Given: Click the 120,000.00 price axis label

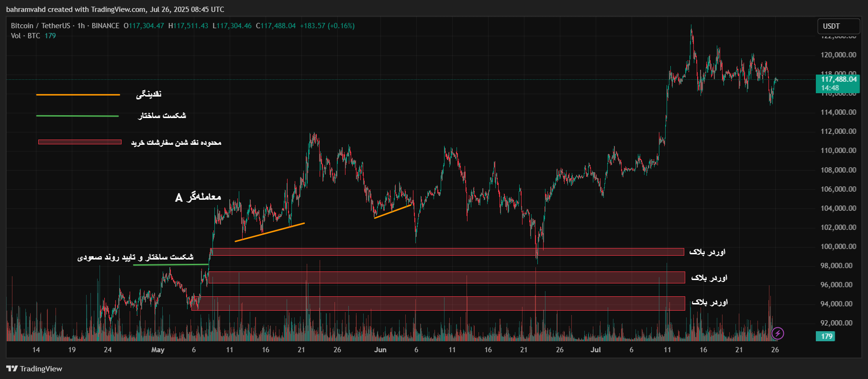Looking at the screenshot, I should [838, 55].
